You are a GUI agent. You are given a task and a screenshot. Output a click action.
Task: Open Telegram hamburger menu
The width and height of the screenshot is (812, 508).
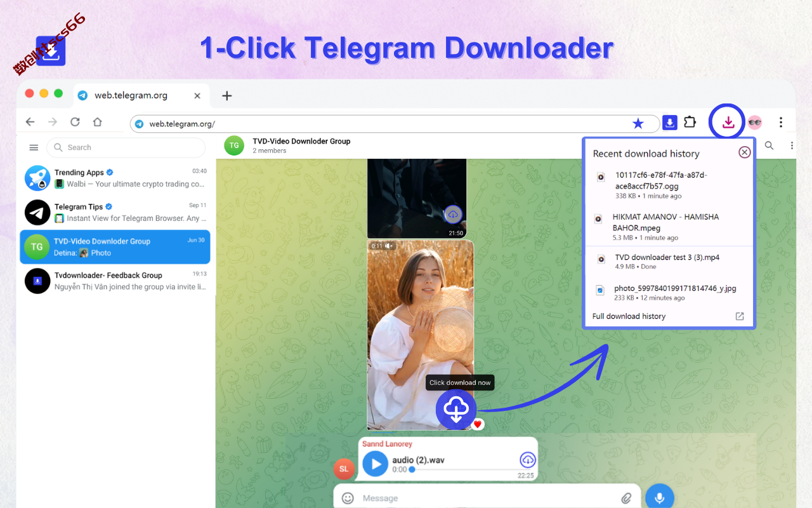coord(34,147)
